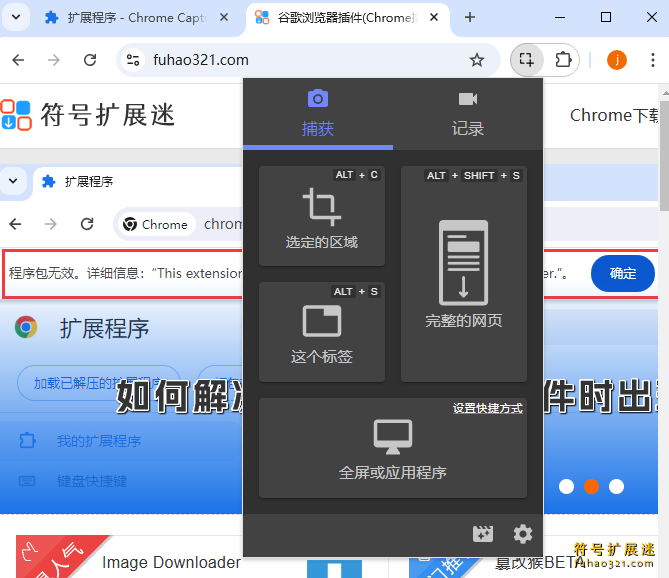Select the 谷歌浏览器插件 tab

(346, 18)
